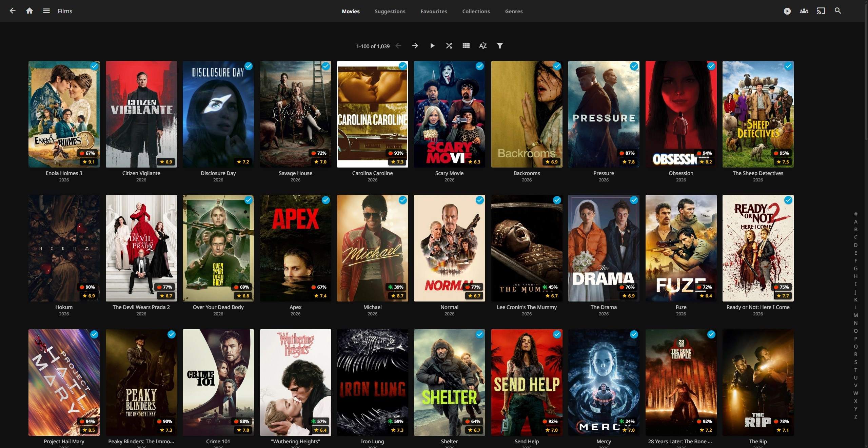Image resolution: width=868 pixels, height=448 pixels.
Task: Shuffle the movie library
Action: (449, 46)
